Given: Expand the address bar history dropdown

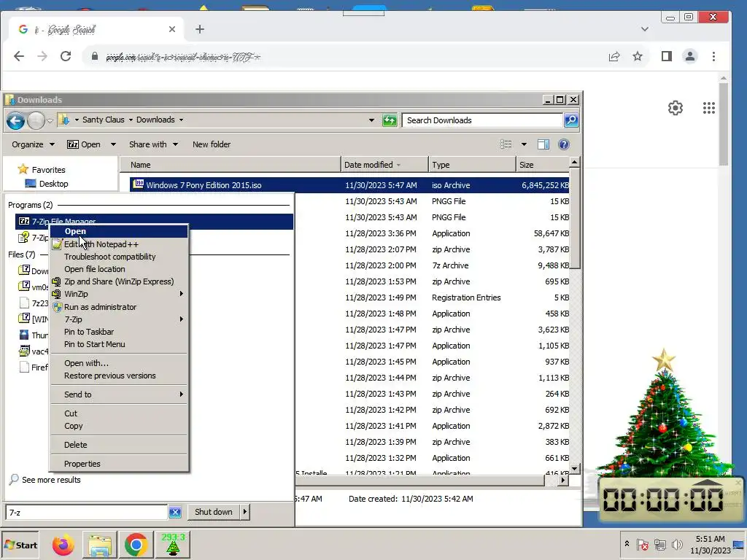Looking at the screenshot, I should 371,120.
